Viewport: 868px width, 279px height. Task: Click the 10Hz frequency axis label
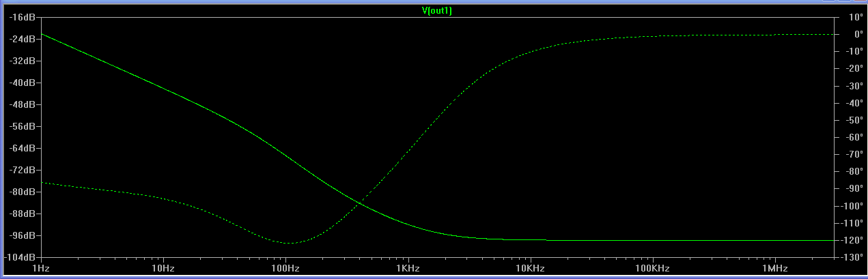[163, 269]
